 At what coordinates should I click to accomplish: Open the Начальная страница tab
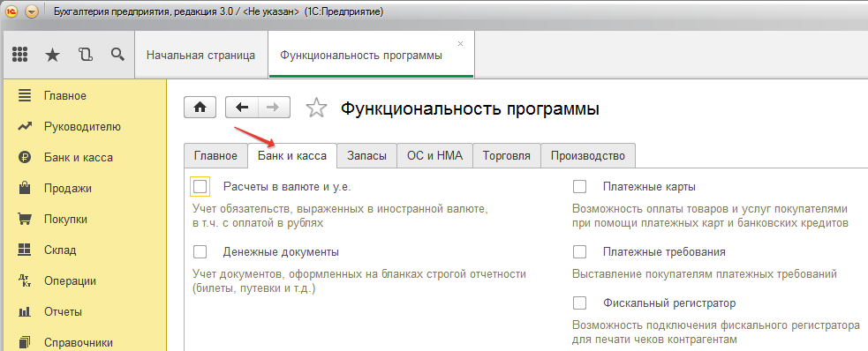click(201, 56)
